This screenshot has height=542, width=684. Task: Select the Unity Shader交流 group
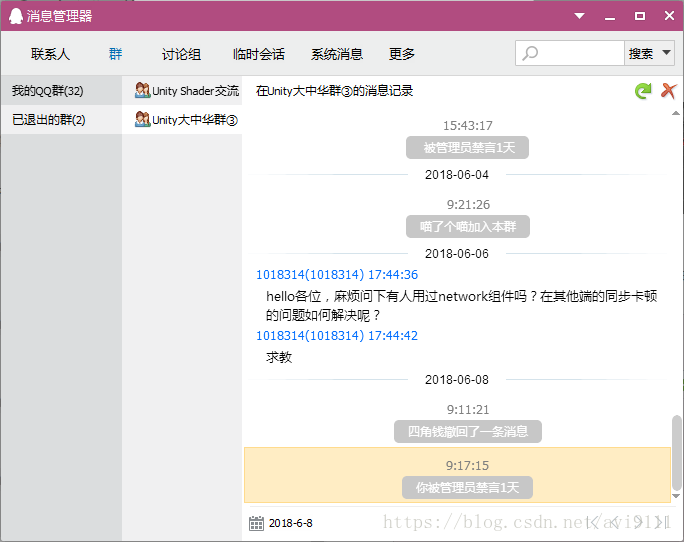point(182,91)
